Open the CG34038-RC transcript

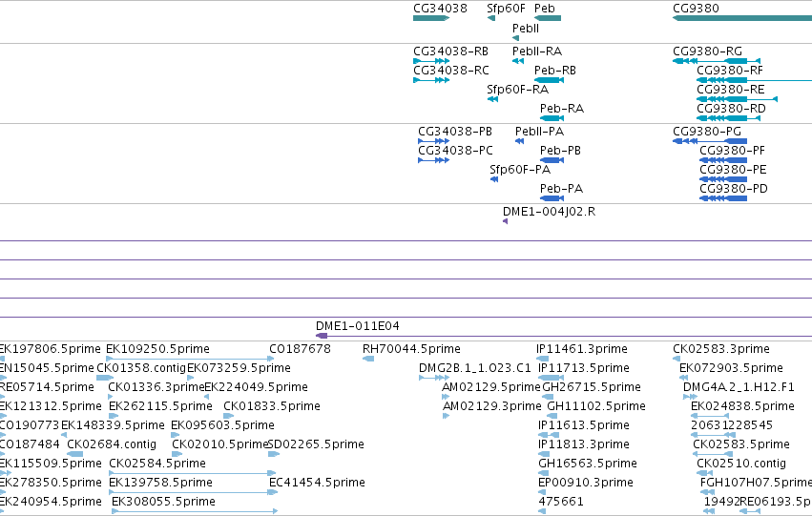(431, 80)
